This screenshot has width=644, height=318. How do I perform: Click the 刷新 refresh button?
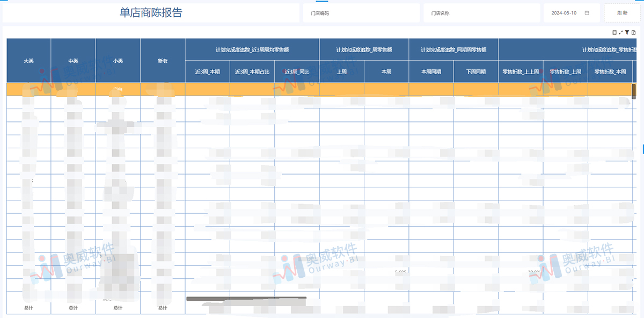coord(622,13)
